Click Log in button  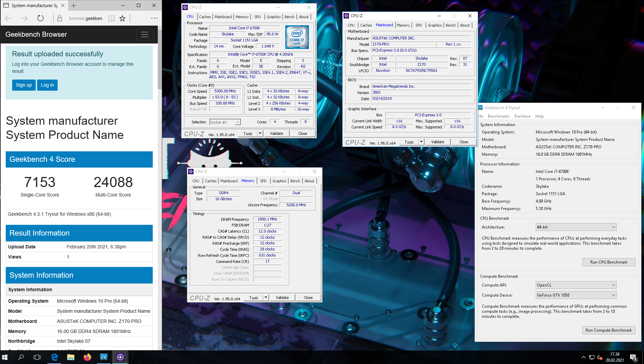pyautogui.click(x=47, y=85)
